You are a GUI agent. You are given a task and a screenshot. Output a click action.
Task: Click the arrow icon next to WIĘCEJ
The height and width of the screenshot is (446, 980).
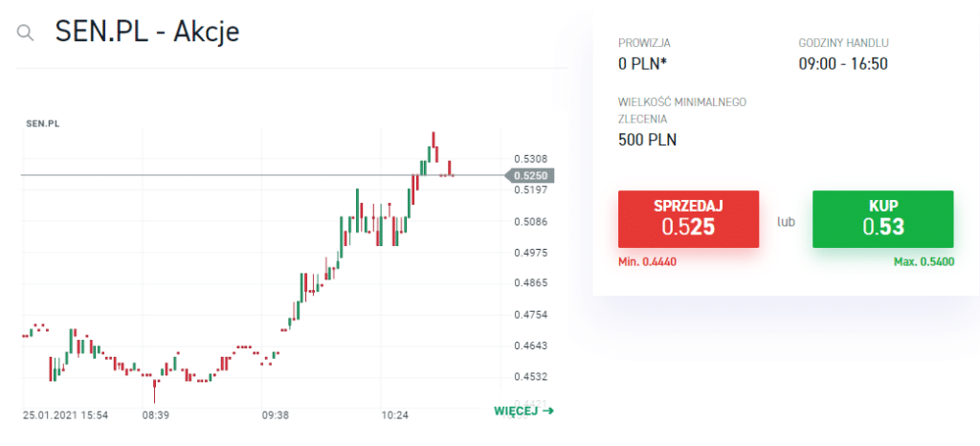(547, 412)
